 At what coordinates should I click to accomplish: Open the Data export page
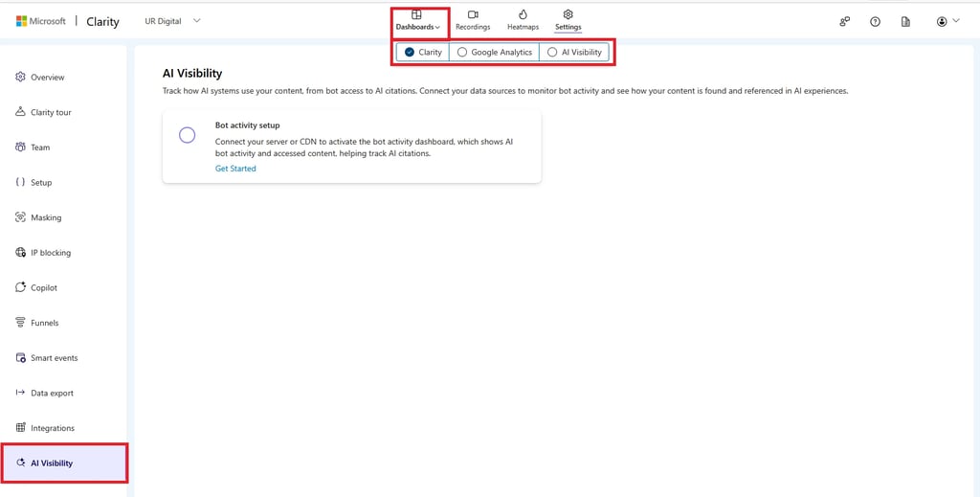(52, 394)
